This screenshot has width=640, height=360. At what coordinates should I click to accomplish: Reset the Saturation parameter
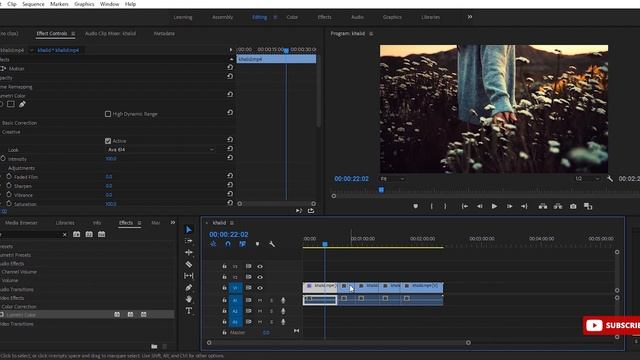(230, 203)
